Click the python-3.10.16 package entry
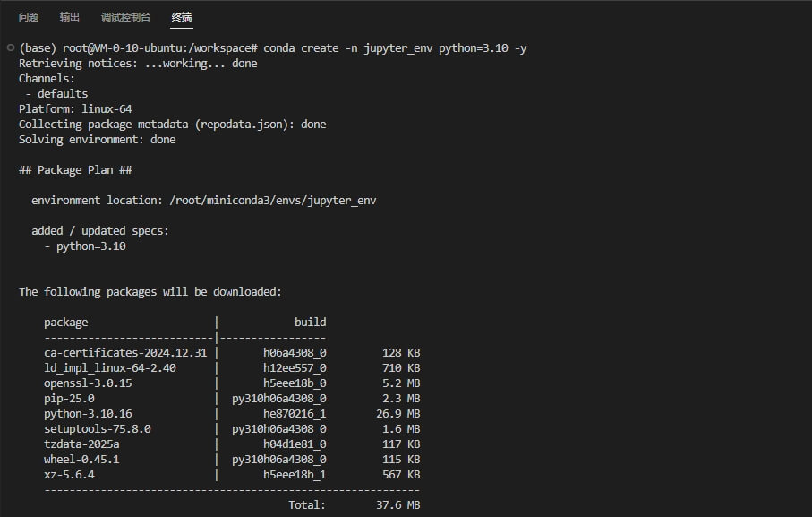The width and height of the screenshot is (812, 517). tap(88, 414)
